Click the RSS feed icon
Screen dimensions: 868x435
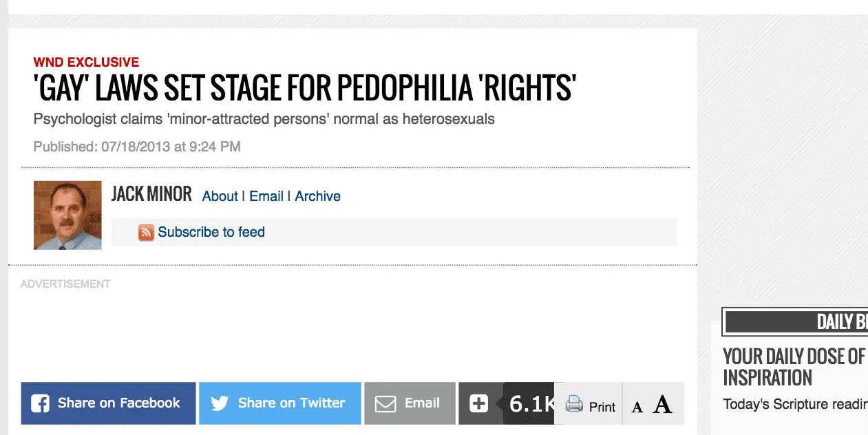pyautogui.click(x=146, y=233)
